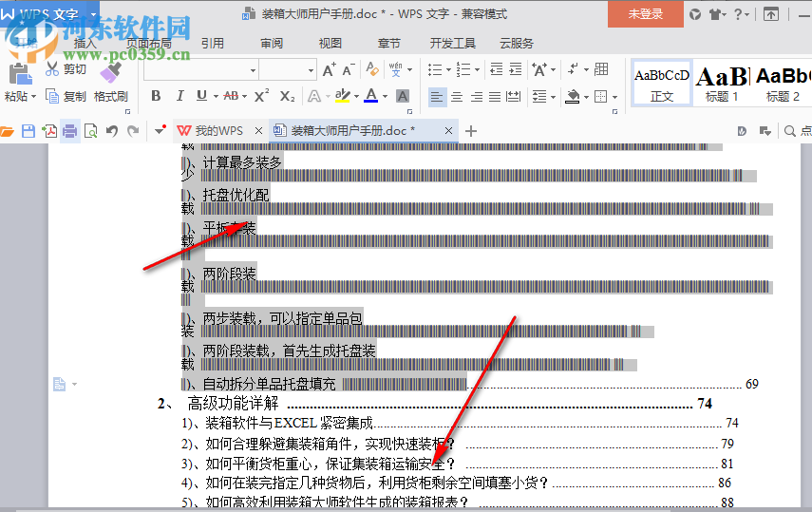Screen dimensions: 812x512
Task: Export to PDF icon
Action: pos(49,131)
